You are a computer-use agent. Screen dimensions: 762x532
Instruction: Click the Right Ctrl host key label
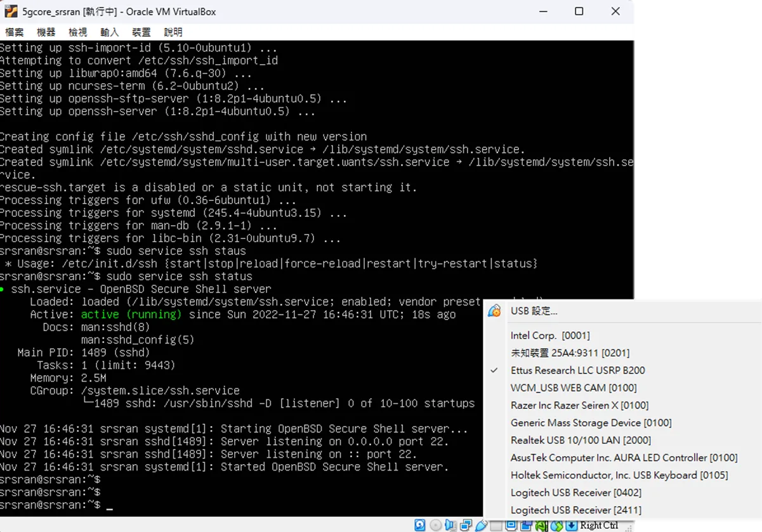(x=599, y=525)
